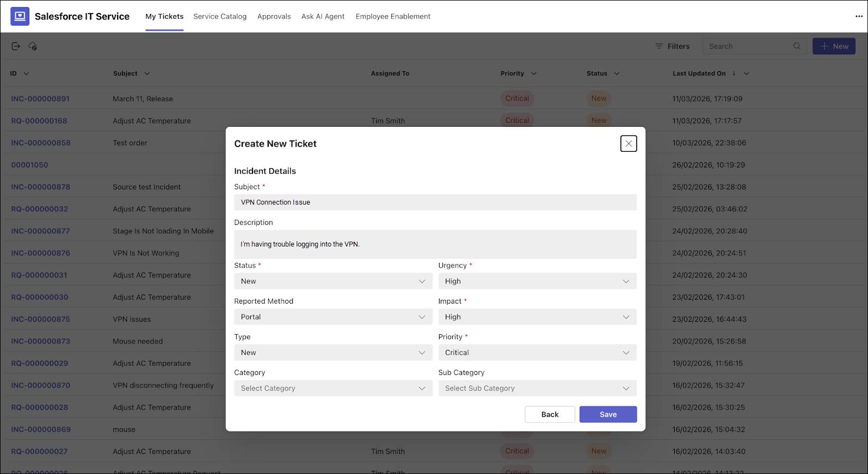The width and height of the screenshot is (868, 474).
Task: Open the Priority dropdown in dialog
Action: pyautogui.click(x=537, y=353)
